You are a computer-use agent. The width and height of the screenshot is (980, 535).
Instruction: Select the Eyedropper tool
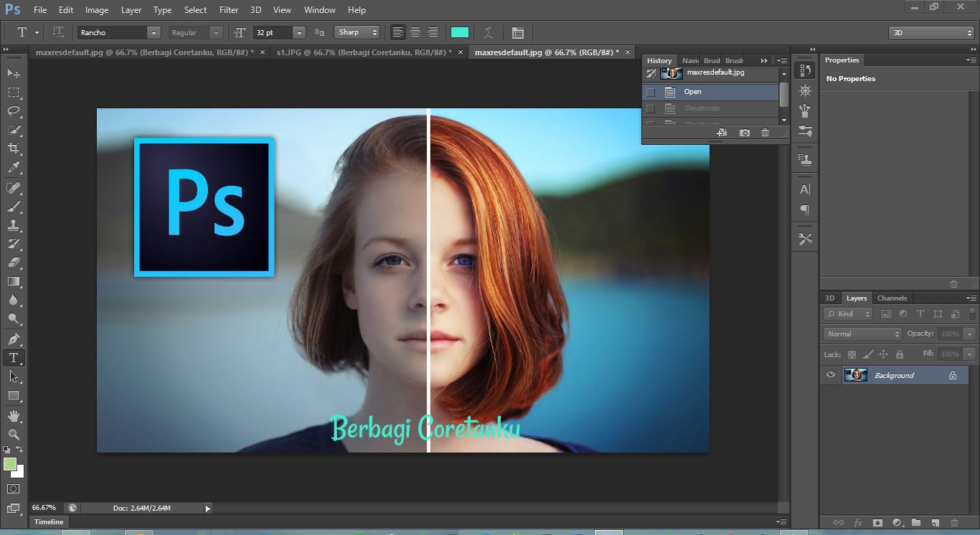pyautogui.click(x=14, y=168)
